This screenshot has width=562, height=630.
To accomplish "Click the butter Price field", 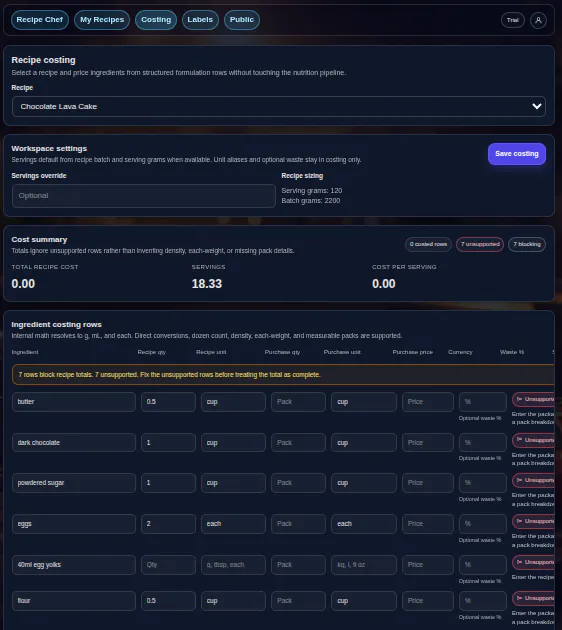I will tap(428, 402).
